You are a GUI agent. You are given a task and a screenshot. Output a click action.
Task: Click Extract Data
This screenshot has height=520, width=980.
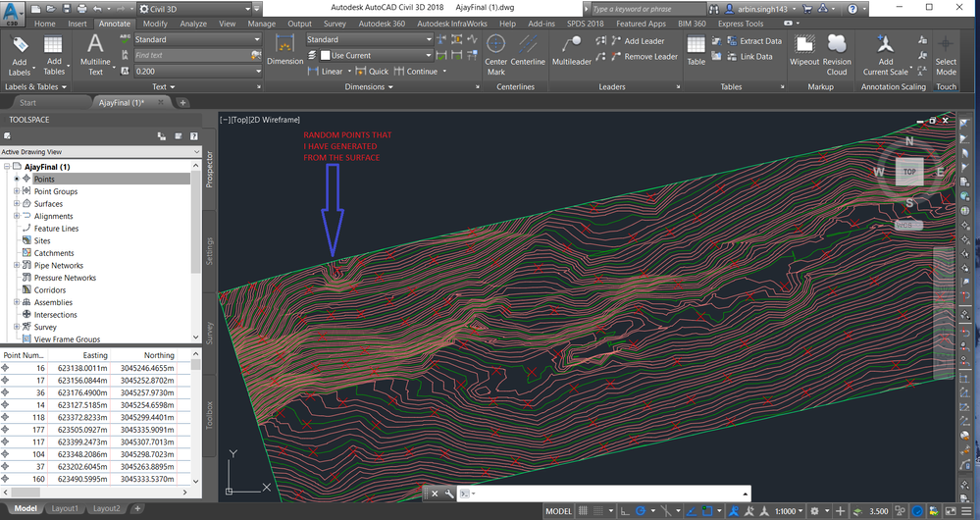click(754, 40)
